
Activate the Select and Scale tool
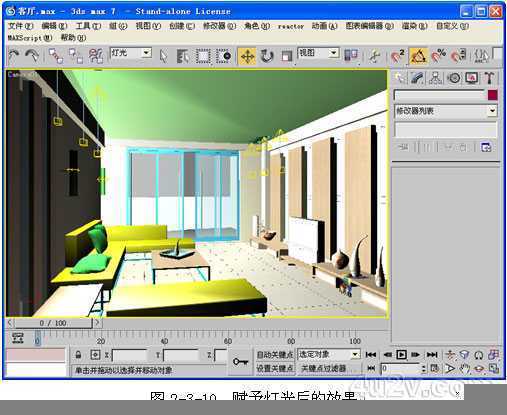(x=286, y=56)
